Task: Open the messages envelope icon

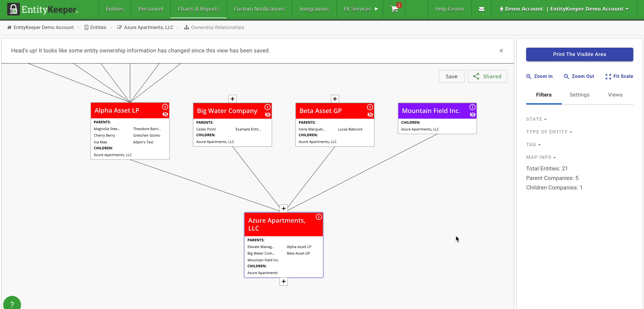Action: click(x=482, y=9)
